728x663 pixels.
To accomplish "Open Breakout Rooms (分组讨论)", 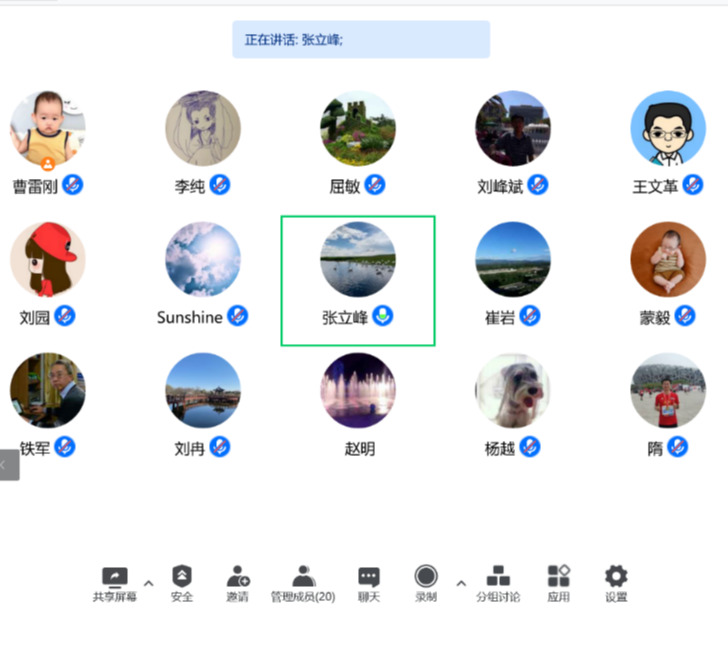I will [498, 584].
